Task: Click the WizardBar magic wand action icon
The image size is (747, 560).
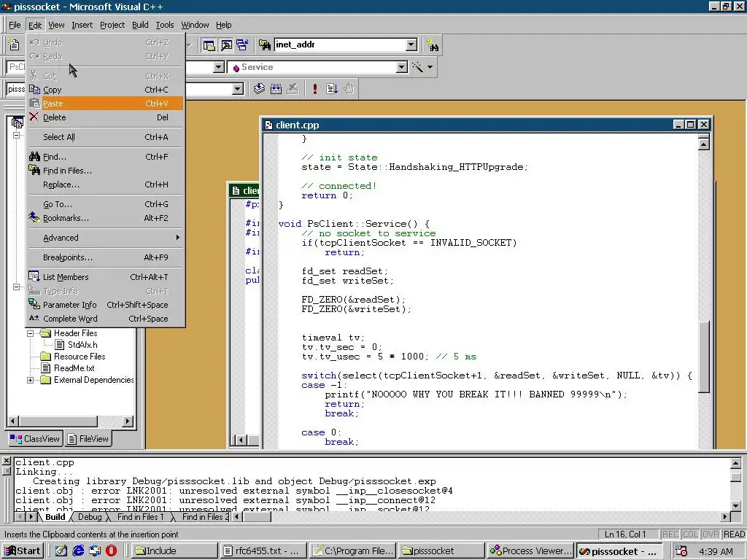Action: click(417, 67)
